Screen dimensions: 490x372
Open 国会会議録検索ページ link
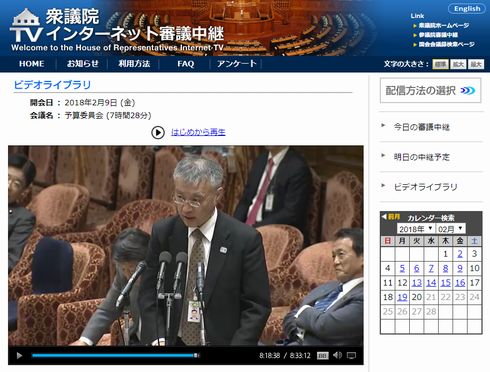pyautogui.click(x=446, y=44)
